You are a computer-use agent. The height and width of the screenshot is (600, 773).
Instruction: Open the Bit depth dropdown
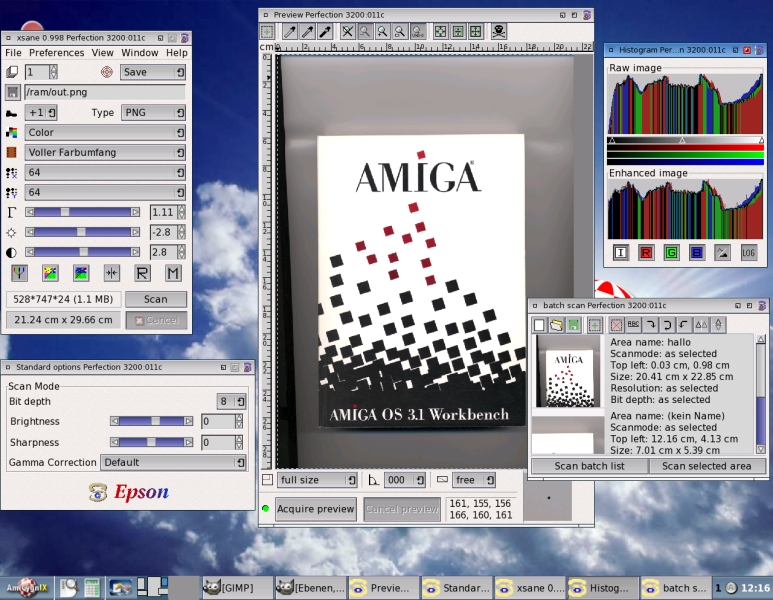[231, 401]
